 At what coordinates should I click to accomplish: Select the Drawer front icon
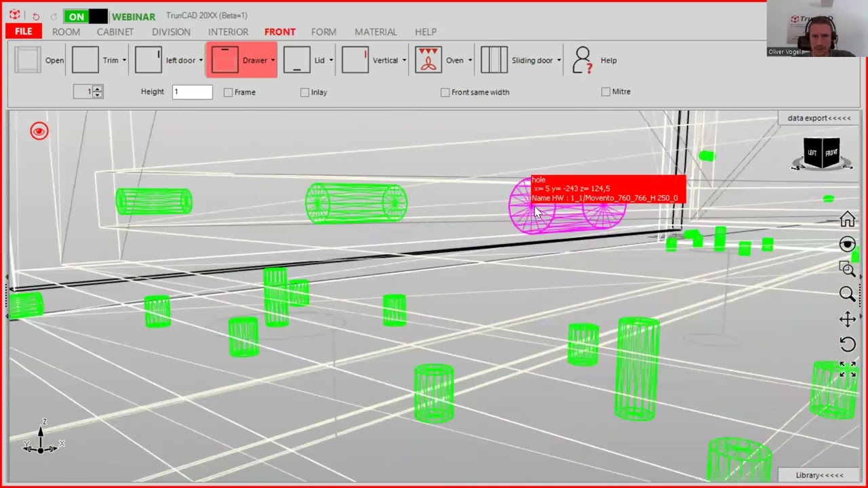click(x=224, y=60)
